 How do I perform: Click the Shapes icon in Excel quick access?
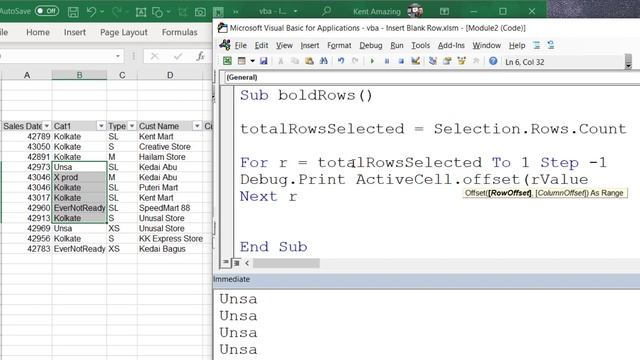pyautogui.click(x=157, y=12)
